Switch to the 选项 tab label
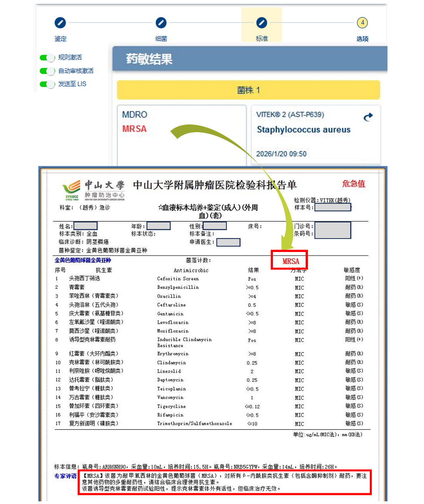The image size is (424, 504). point(362,39)
